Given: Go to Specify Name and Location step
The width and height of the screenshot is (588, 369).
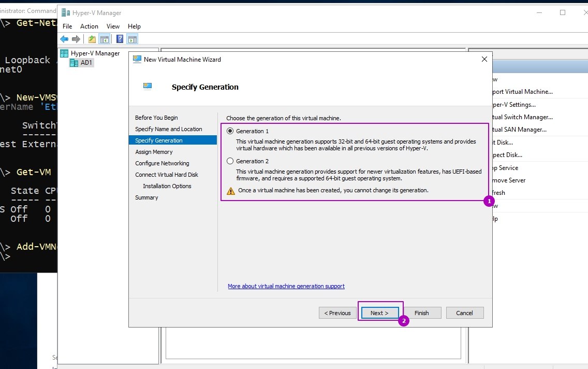Looking at the screenshot, I should [169, 129].
